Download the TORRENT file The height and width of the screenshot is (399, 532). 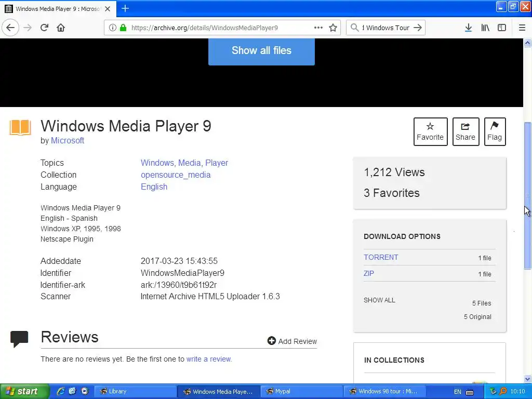[x=381, y=257]
